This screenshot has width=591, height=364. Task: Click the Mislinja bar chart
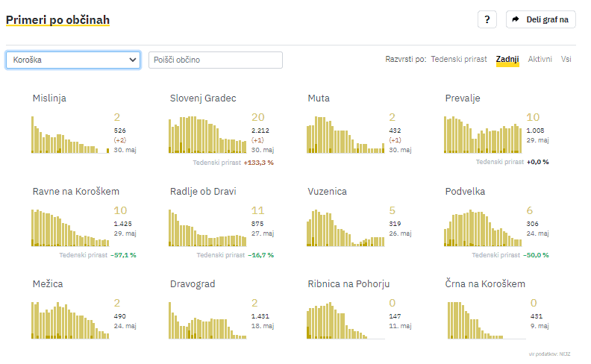[x=69, y=134]
